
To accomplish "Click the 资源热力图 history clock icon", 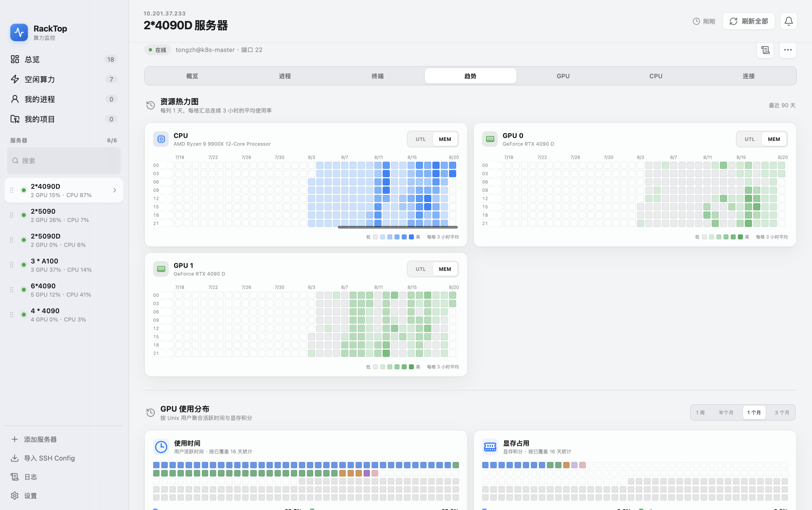I will [151, 105].
